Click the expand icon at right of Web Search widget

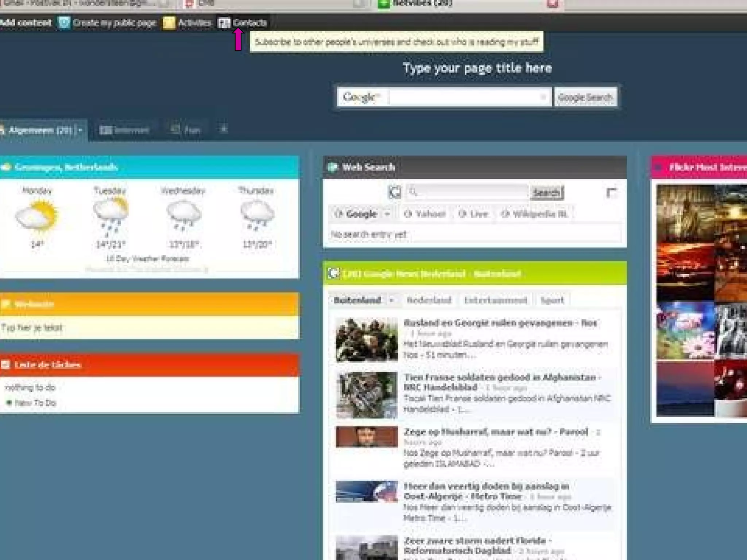[x=611, y=192]
